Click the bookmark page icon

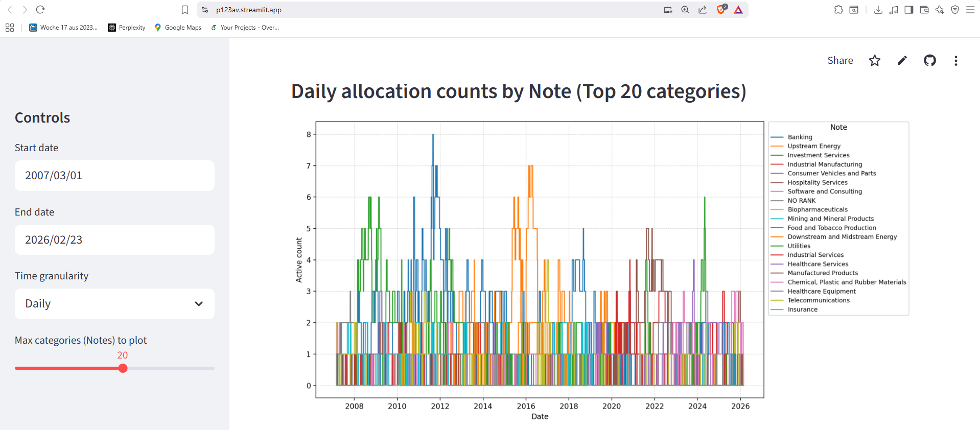click(x=185, y=10)
